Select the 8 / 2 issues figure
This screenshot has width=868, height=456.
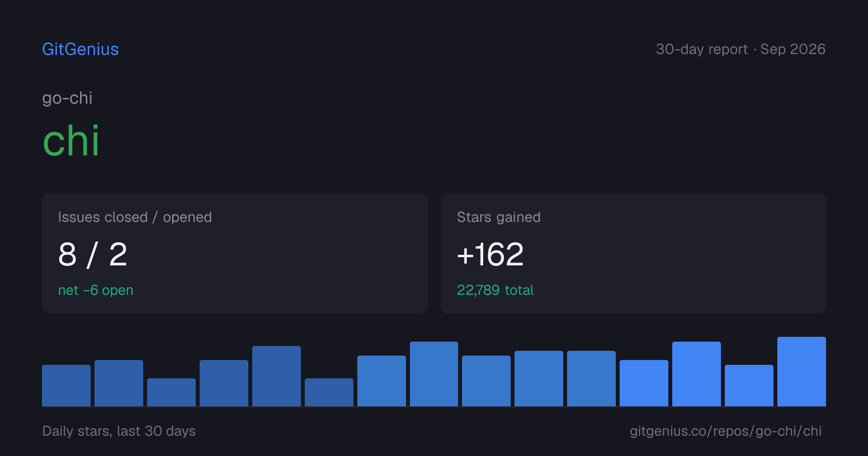click(93, 254)
